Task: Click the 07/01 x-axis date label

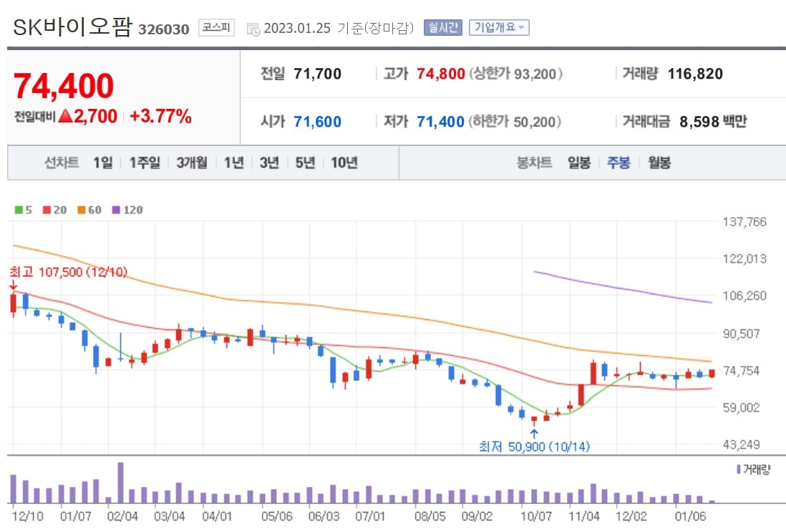Action: coord(370,516)
